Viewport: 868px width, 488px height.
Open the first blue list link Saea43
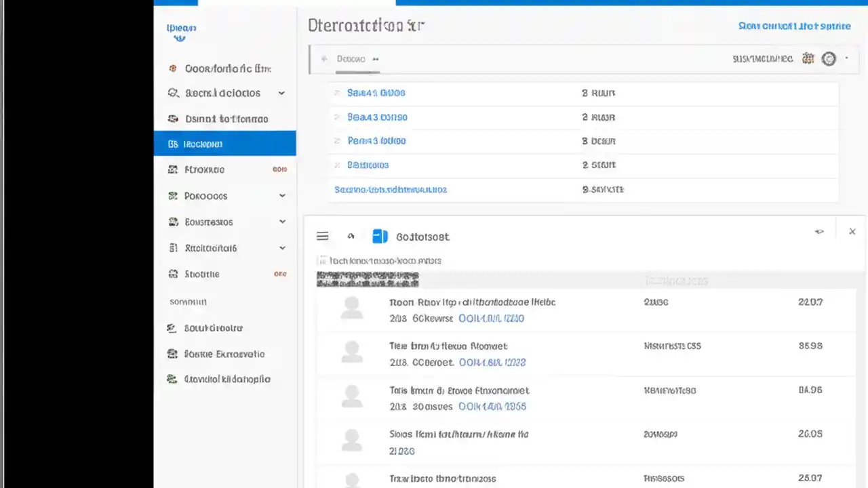376,93
